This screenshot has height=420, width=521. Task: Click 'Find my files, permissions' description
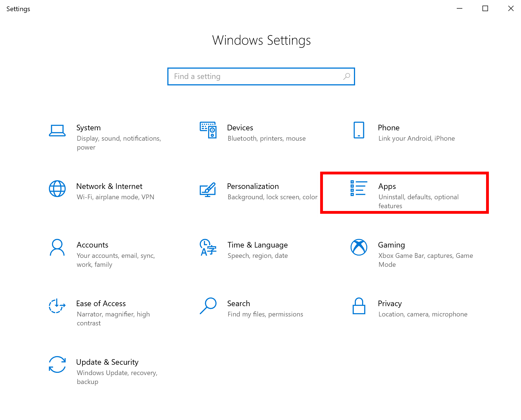(265, 315)
